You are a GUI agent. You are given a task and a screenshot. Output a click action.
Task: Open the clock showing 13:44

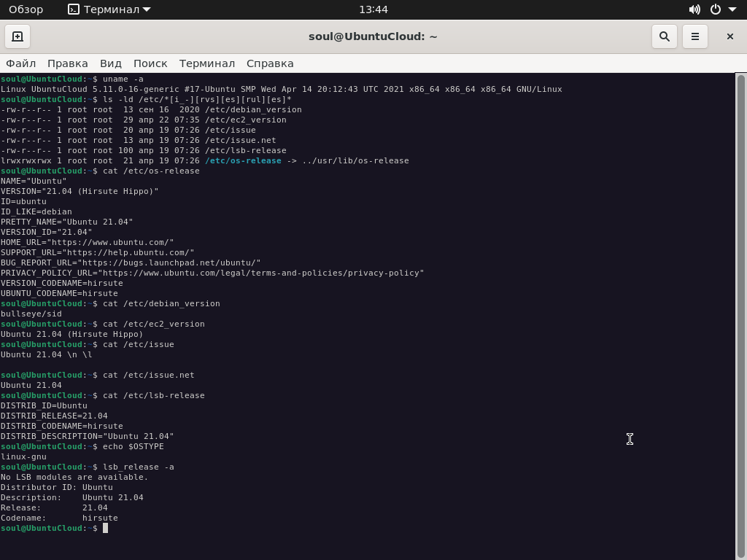373,9
